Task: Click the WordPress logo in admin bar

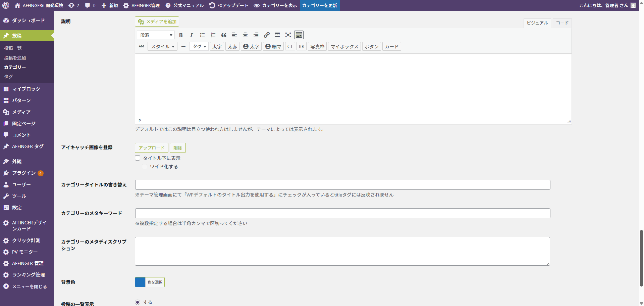Action: (6, 5)
